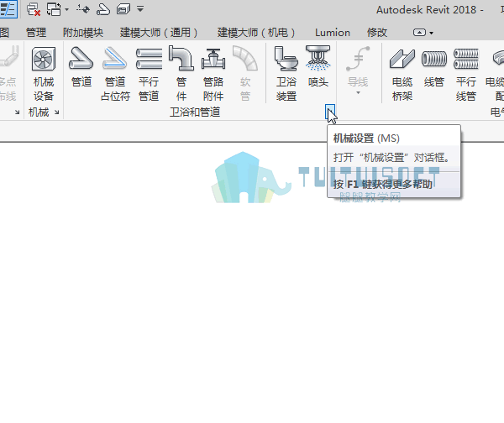
Task: Click the 管道 (Pipe) tool
Action: 81,67
